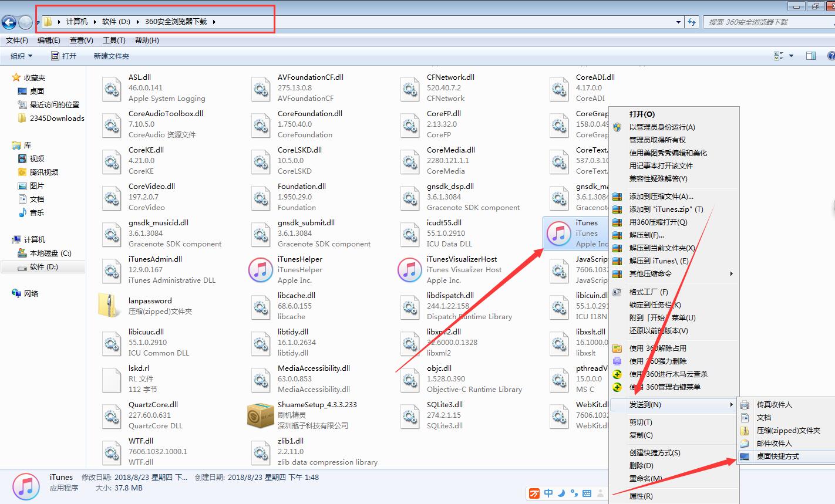Select the iTunes application icon
The width and height of the screenshot is (835, 504).
coord(558,234)
